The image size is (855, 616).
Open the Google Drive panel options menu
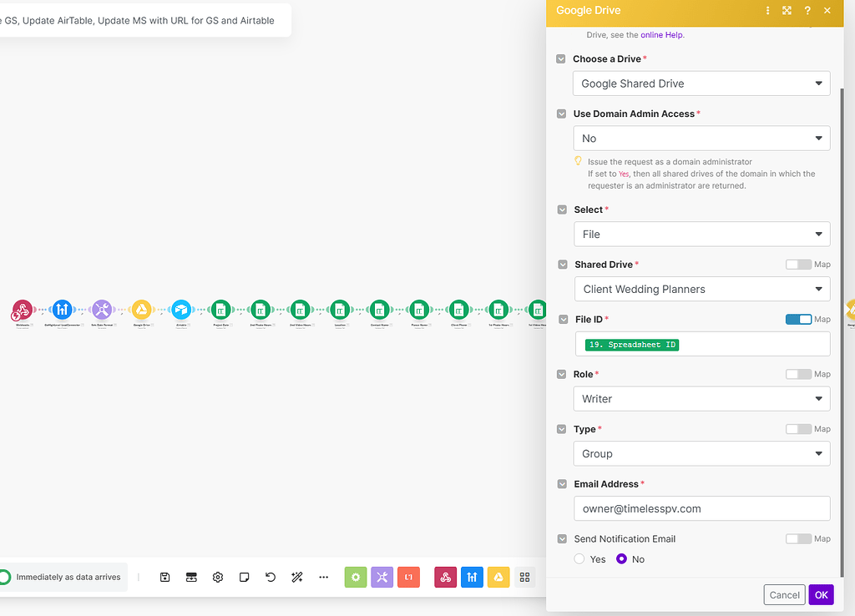767,10
